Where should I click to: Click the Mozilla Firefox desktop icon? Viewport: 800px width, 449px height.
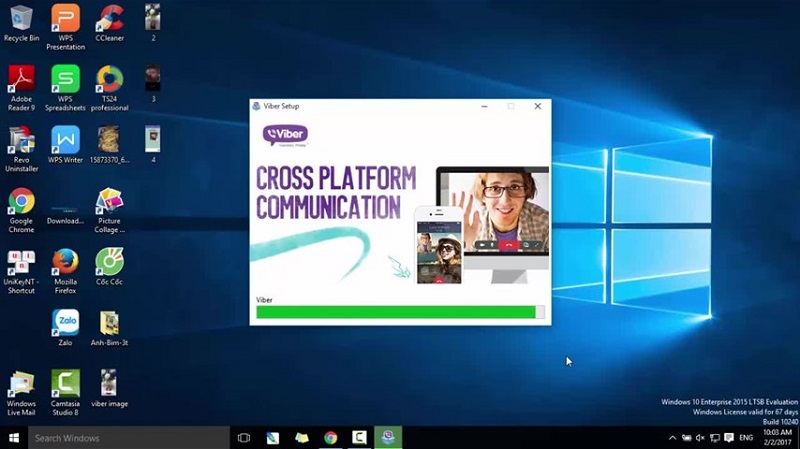(65, 262)
